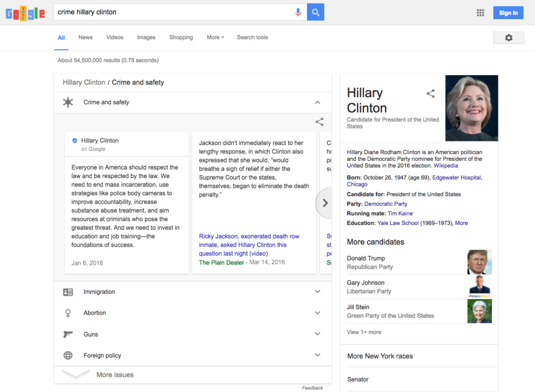Image resolution: width=535 pixels, height=392 pixels.
Task: Click the Edgewater Hospital, Chicago link
Action: (415, 181)
